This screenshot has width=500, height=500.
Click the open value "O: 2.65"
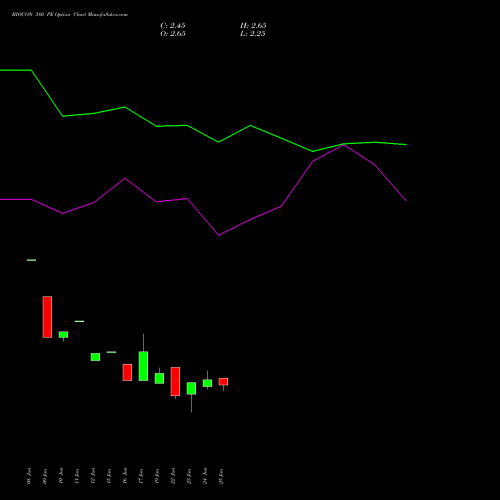tap(173, 34)
